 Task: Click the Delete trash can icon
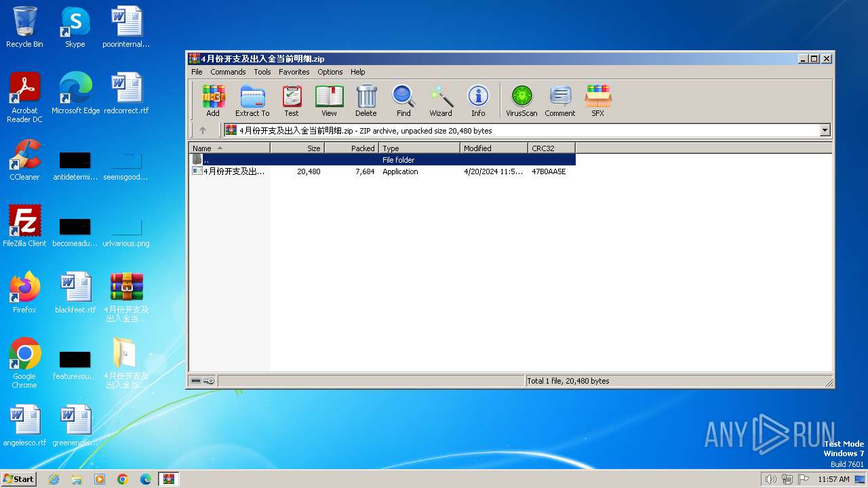click(x=366, y=100)
